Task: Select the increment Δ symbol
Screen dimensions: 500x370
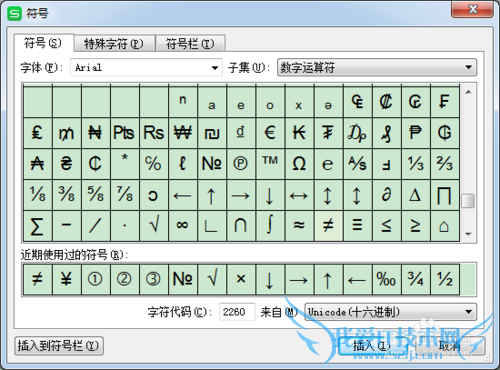Action: pos(415,195)
